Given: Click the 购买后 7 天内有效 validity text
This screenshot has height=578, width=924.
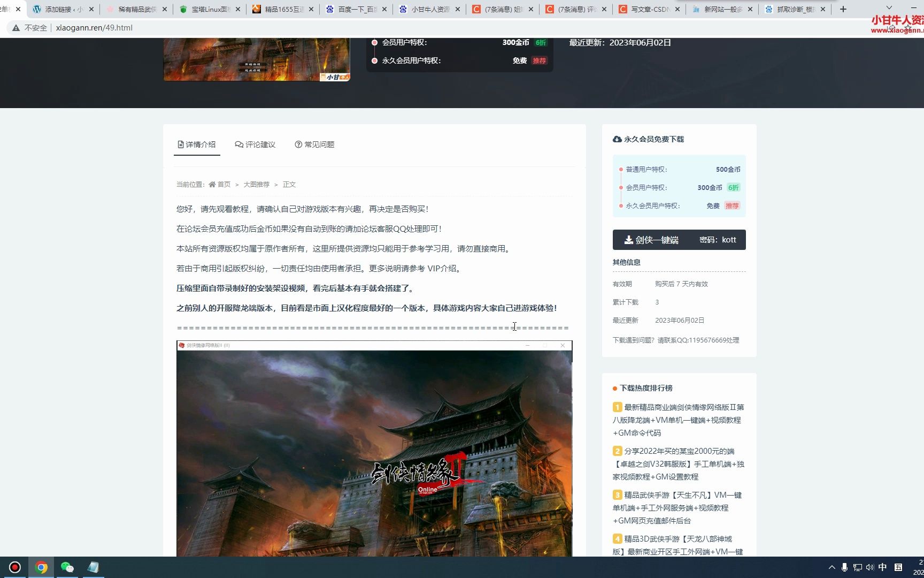Looking at the screenshot, I should (x=681, y=284).
